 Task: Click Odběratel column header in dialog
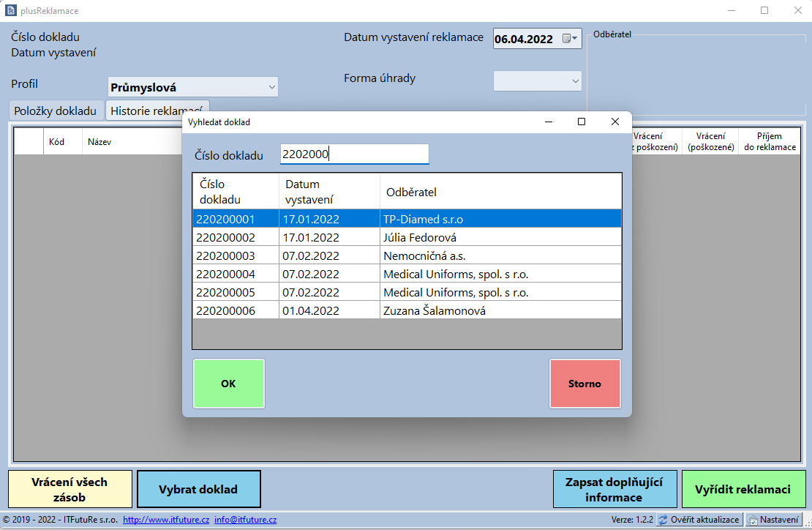[x=501, y=192]
